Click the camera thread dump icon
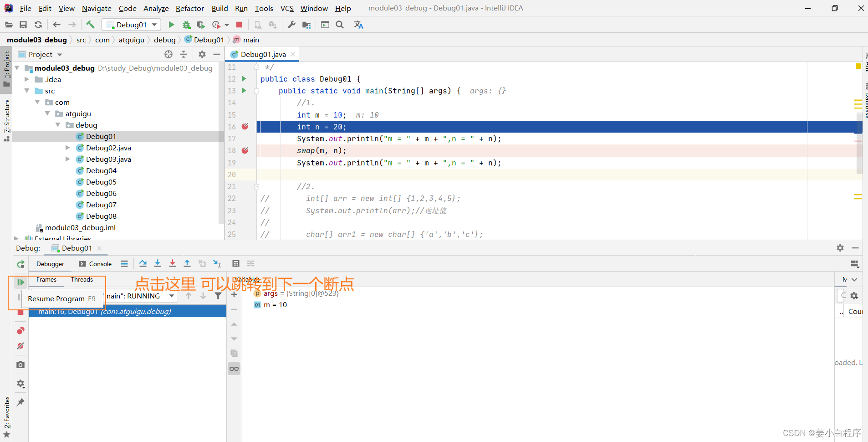The height and width of the screenshot is (442, 868). click(20, 365)
